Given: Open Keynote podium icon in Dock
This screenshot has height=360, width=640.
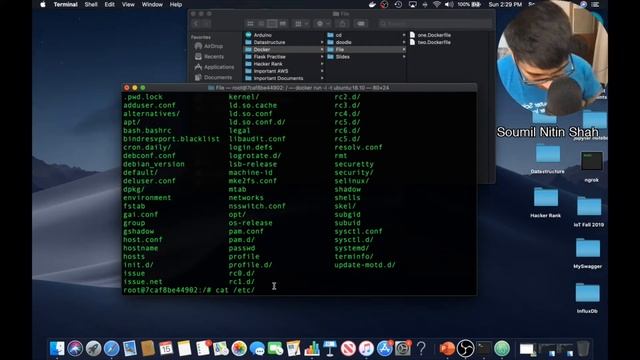Looking at the screenshot, I should tap(329, 349).
